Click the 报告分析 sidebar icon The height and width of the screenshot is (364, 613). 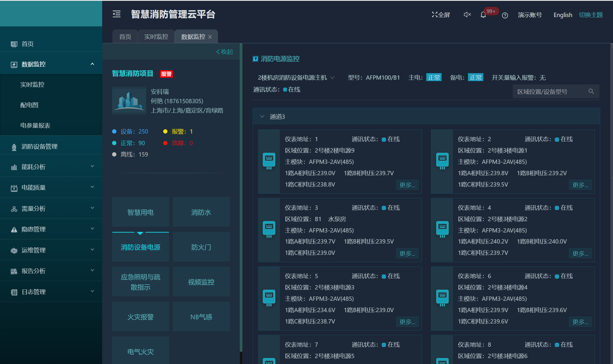[x=14, y=271]
